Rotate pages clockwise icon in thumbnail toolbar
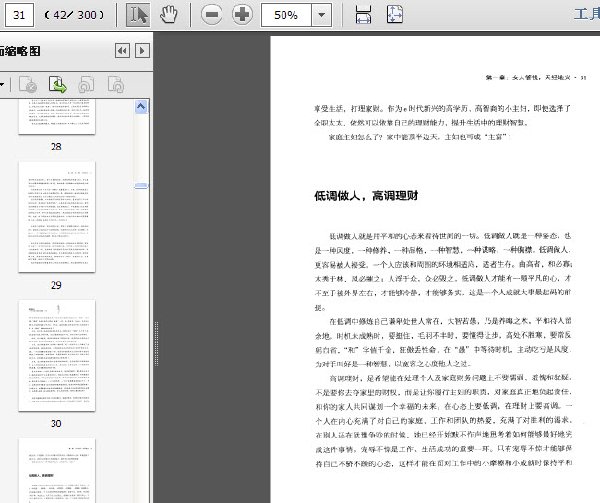 116,85
